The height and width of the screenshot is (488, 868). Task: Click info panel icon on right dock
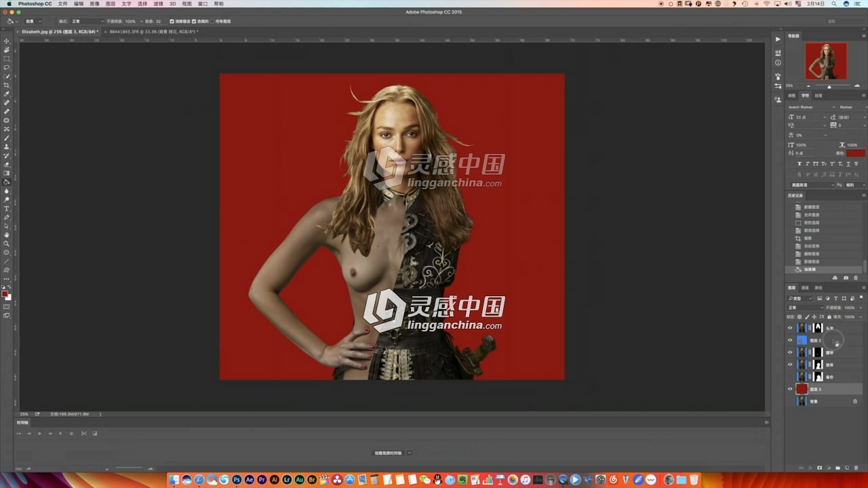pyautogui.click(x=778, y=62)
